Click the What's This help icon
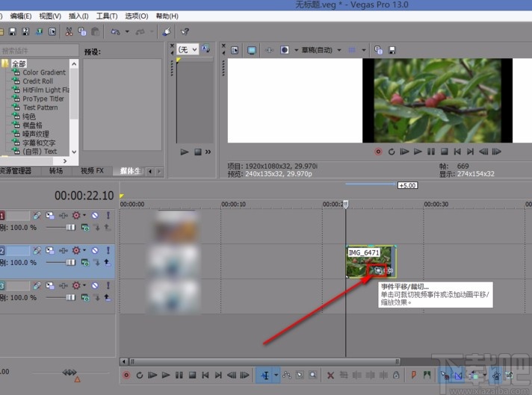Viewport: 532px width, 395px height. (x=185, y=31)
